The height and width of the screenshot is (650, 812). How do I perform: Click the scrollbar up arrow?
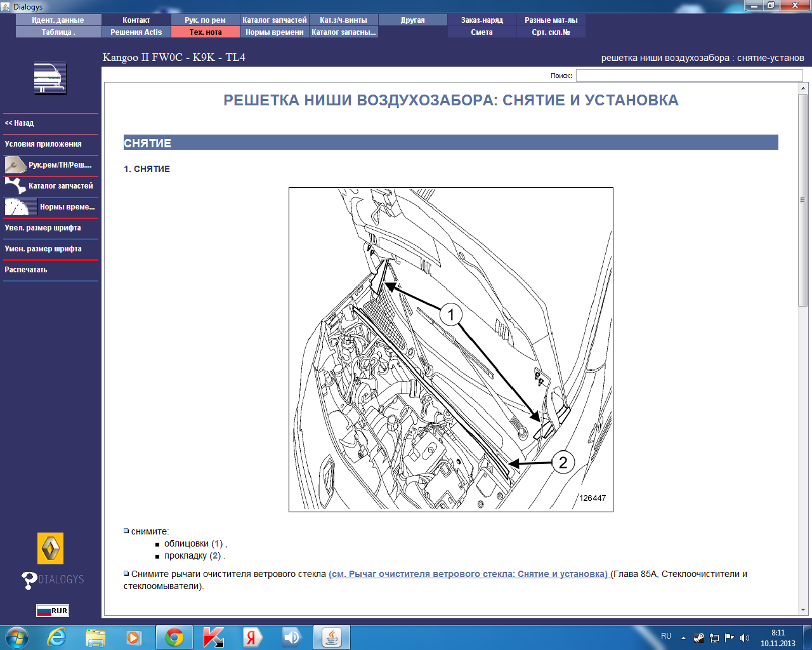[x=803, y=88]
